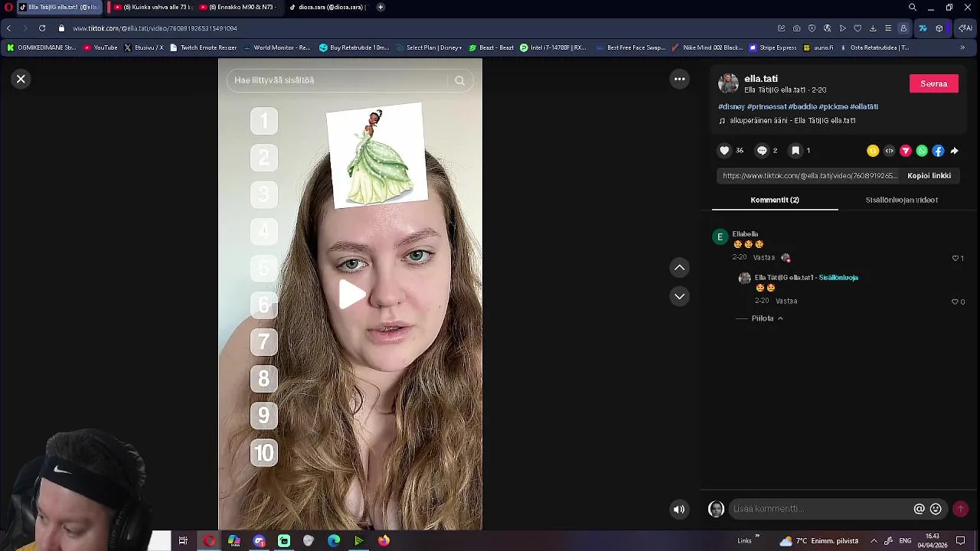Go to next video with down chevron

click(x=679, y=296)
